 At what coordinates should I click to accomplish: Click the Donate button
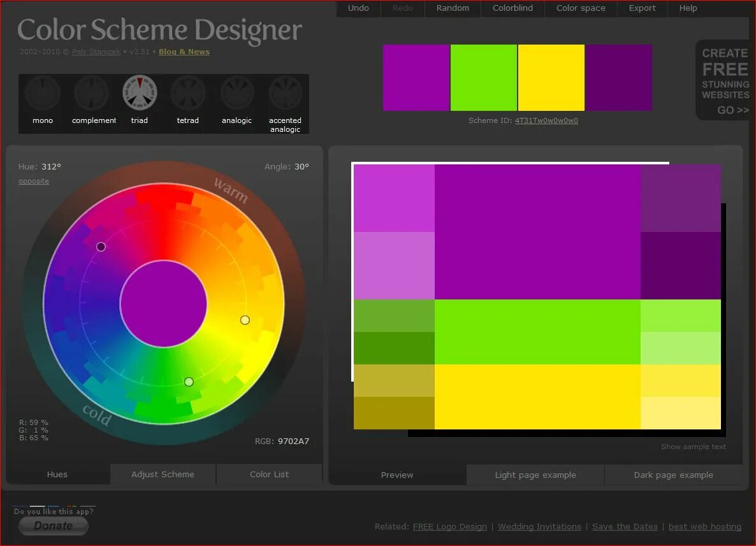pyautogui.click(x=54, y=526)
